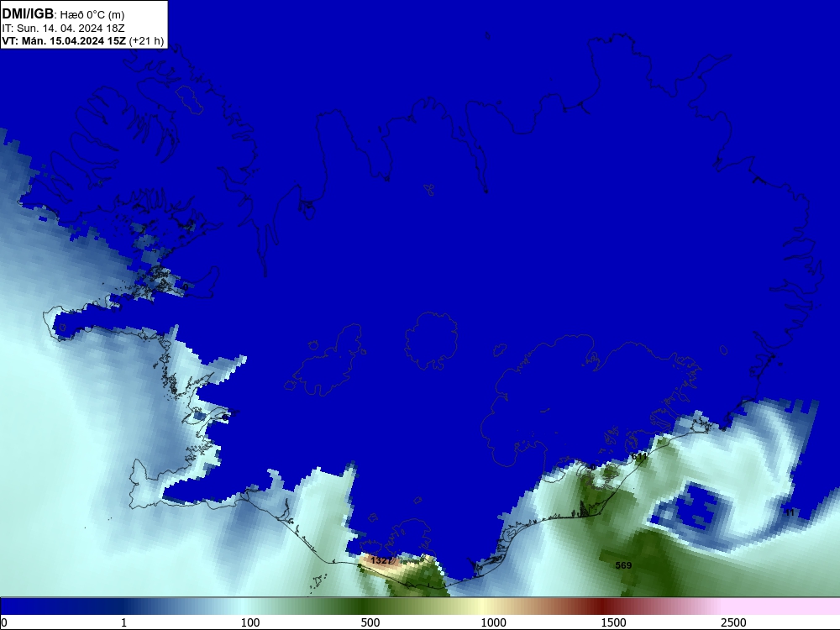Image resolution: width=840 pixels, height=630 pixels.
Task: Click the 2500 label on the color scale
Action: [x=733, y=622]
